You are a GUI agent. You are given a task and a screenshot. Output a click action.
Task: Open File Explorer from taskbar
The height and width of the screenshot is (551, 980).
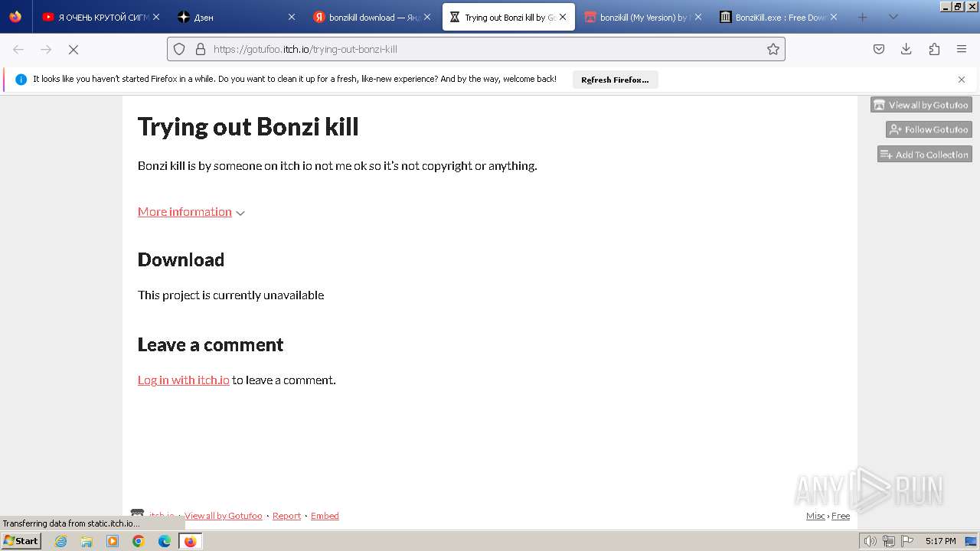[x=87, y=541]
